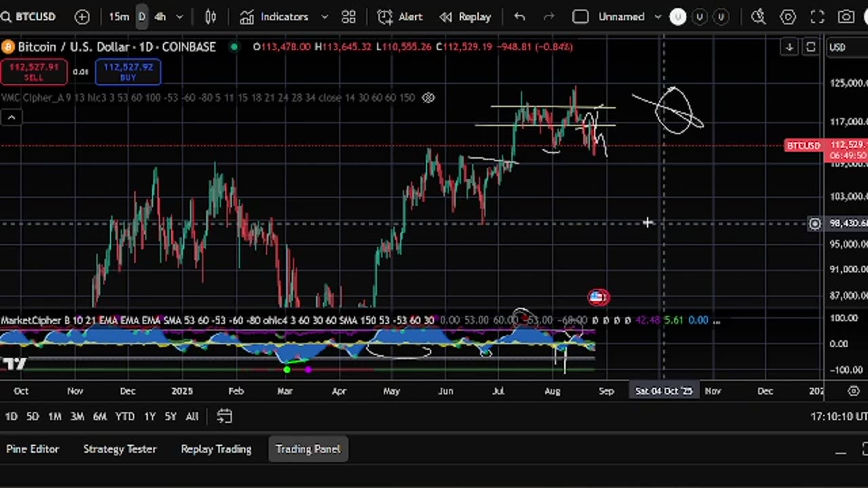Open the quick search magnifier icon
This screenshot has height=488, width=868.
[x=758, y=17]
